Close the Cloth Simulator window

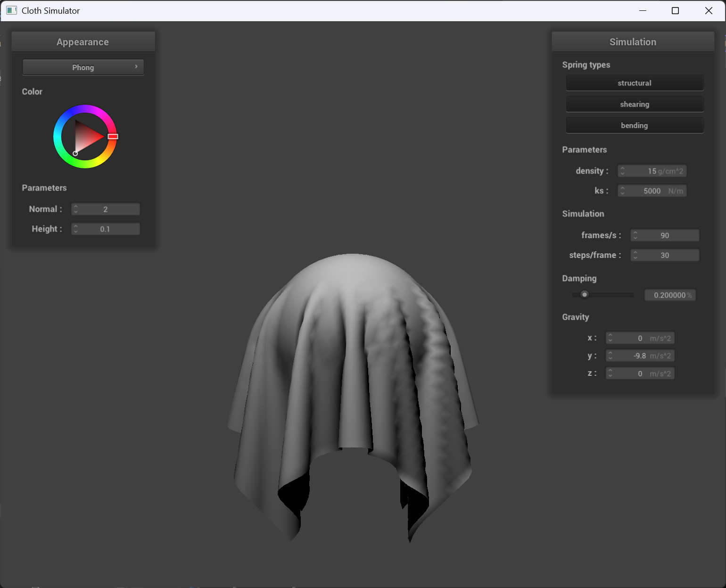click(x=709, y=10)
